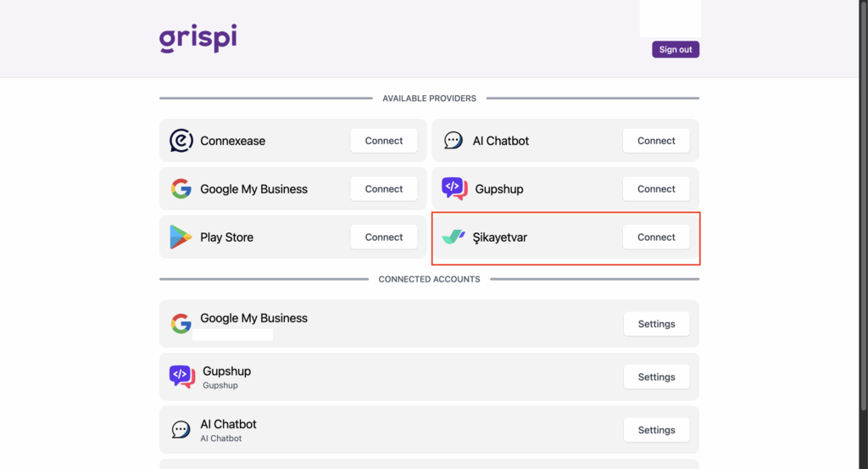868x469 pixels.
Task: Click the Google My Business icon in Available Providers
Action: tap(181, 189)
